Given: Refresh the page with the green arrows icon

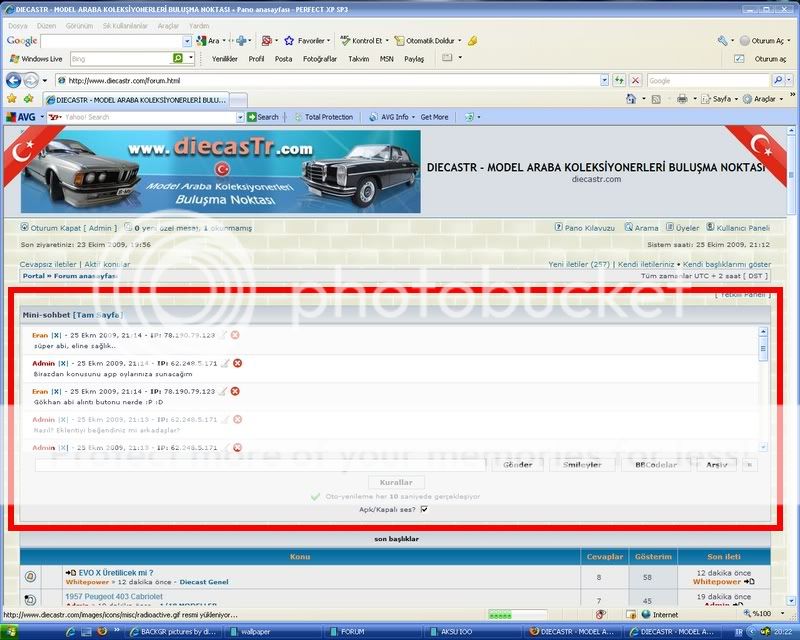Looking at the screenshot, I should (619, 80).
